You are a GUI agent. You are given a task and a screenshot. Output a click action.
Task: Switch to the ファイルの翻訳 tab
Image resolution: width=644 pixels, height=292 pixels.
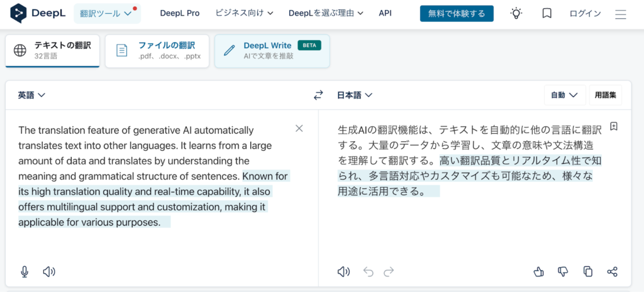(x=157, y=50)
